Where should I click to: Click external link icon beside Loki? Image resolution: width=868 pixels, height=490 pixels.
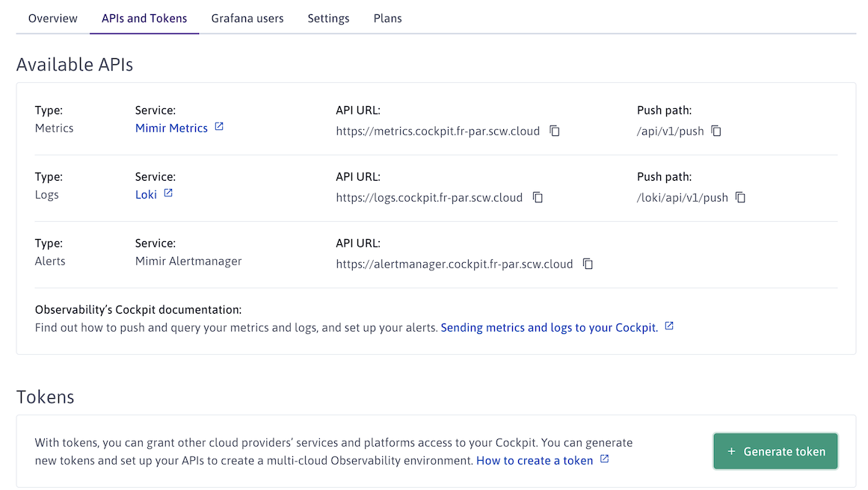(168, 193)
